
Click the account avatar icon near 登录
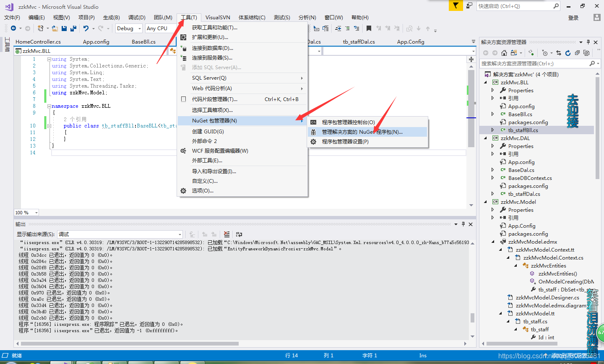[x=597, y=17]
